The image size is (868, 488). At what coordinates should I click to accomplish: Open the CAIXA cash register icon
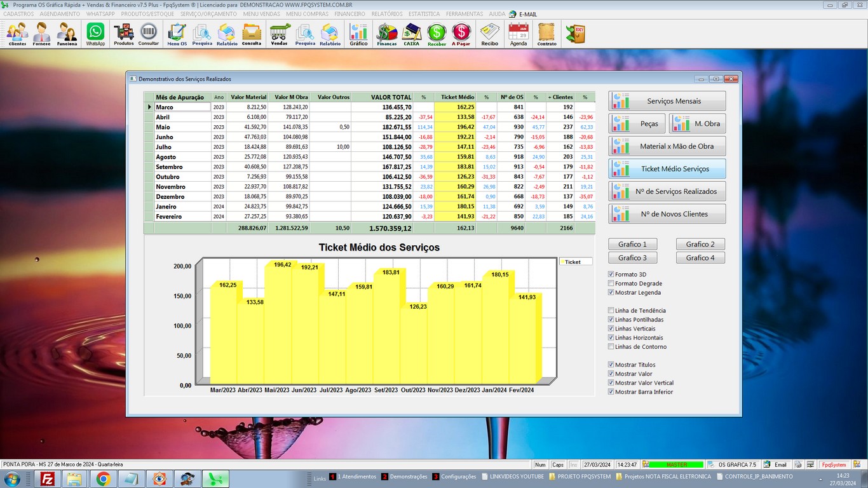pos(411,34)
